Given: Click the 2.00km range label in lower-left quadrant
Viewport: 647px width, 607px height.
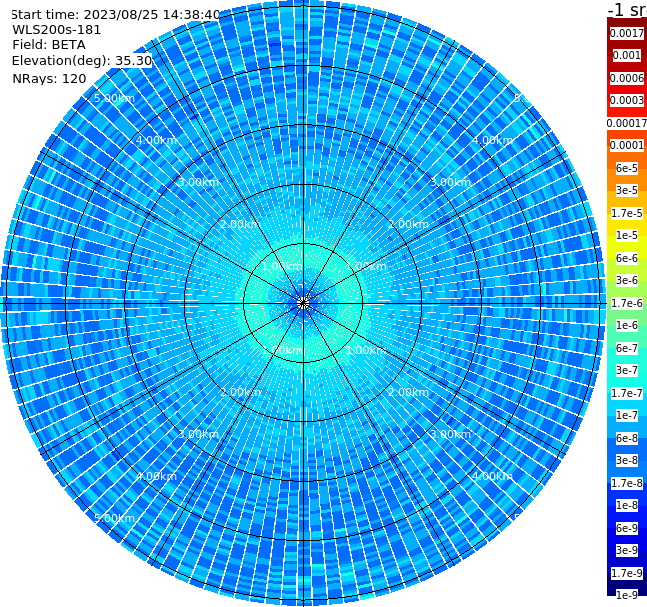Looking at the screenshot, I should tap(241, 392).
